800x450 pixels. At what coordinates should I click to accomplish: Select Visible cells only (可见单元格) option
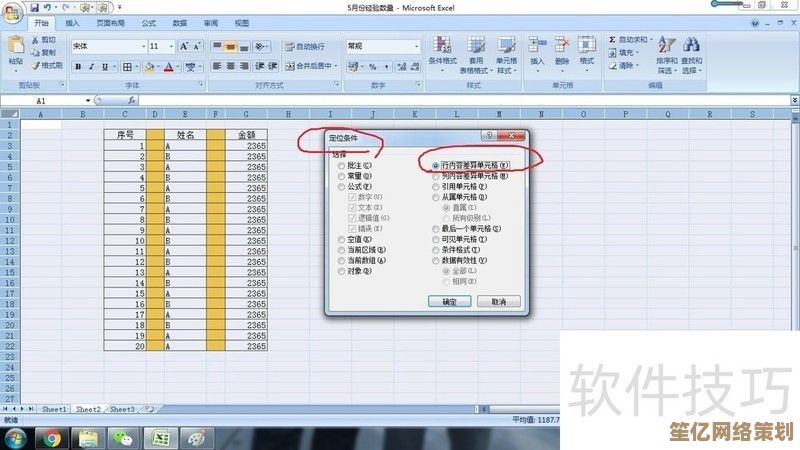(x=435, y=239)
